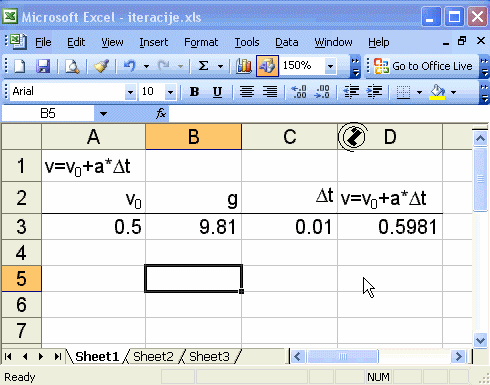This screenshot has height=385, width=490.
Task: Select the Sheet1 tab
Action: [97, 357]
